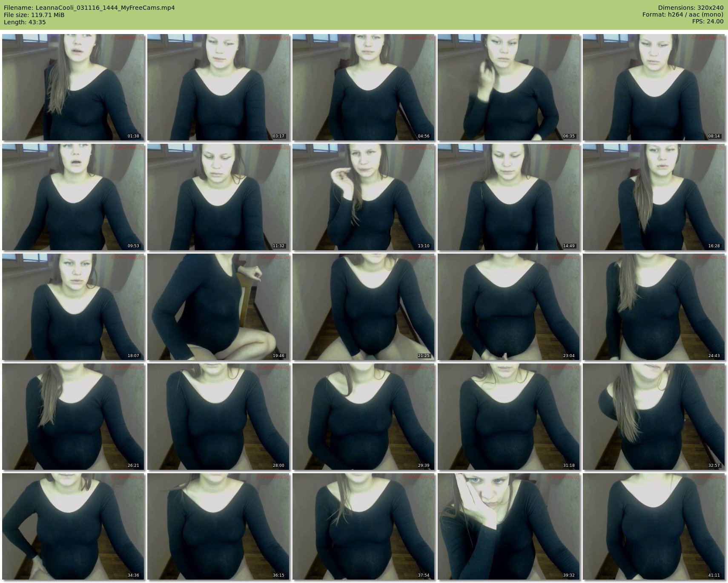Select the thumbnail timestamped 18:07
728x583 pixels.
click(73, 307)
